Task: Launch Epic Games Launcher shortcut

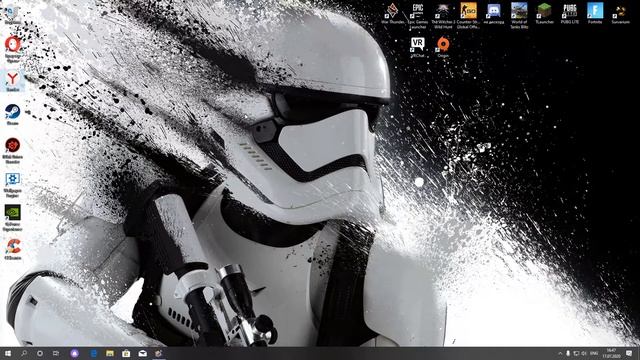Action: [x=418, y=16]
